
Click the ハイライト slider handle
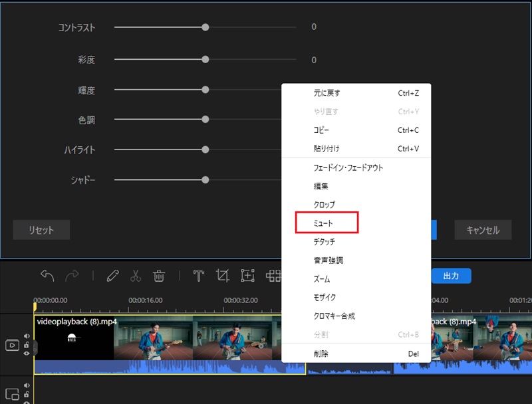(x=205, y=150)
